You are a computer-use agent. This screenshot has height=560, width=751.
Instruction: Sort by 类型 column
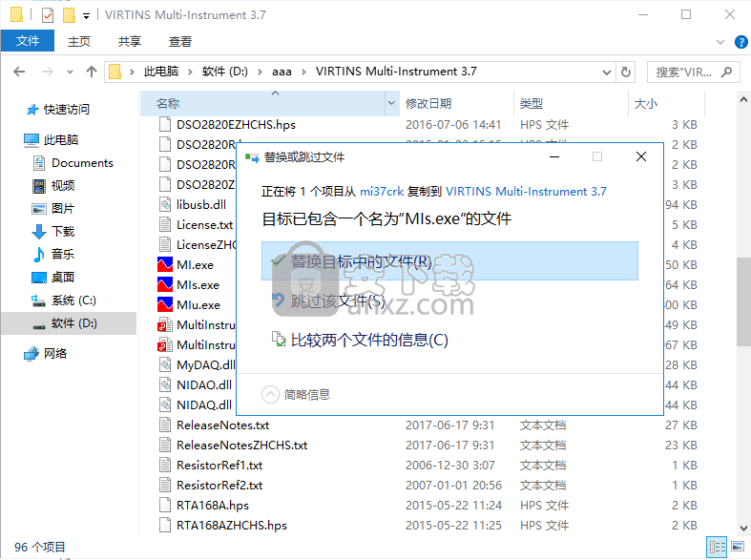(x=532, y=103)
